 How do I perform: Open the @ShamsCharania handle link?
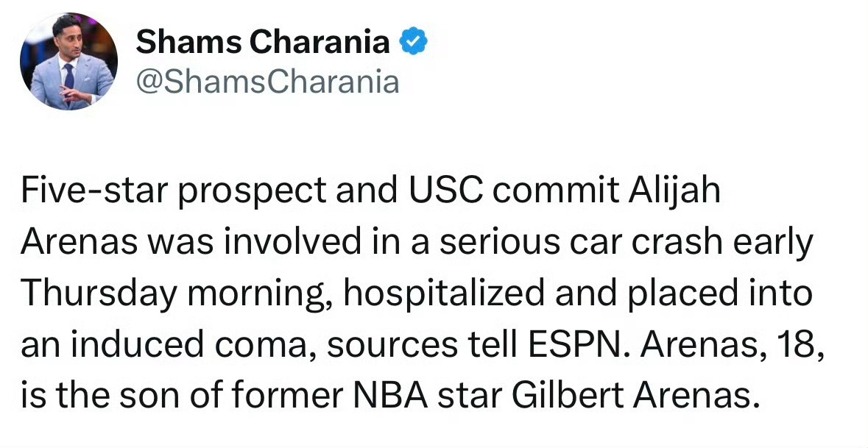(267, 82)
